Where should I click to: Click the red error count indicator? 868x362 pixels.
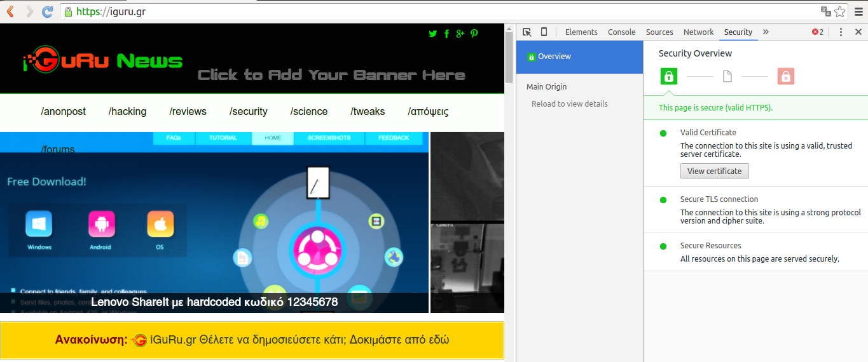pos(818,32)
